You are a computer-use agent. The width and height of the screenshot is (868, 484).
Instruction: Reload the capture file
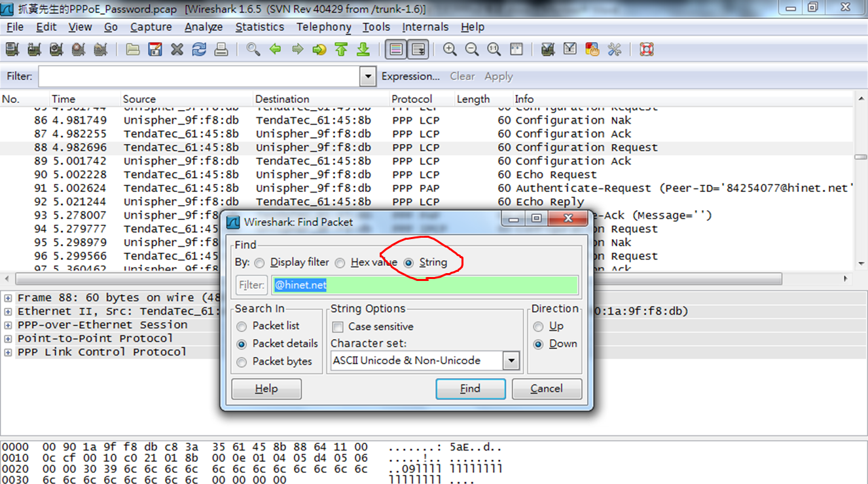199,50
